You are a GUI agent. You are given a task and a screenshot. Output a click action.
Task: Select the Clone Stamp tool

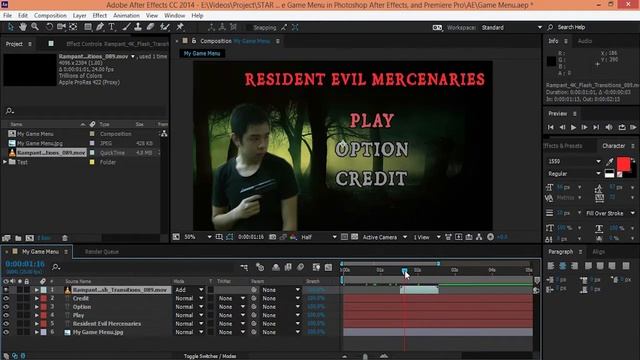[138, 27]
